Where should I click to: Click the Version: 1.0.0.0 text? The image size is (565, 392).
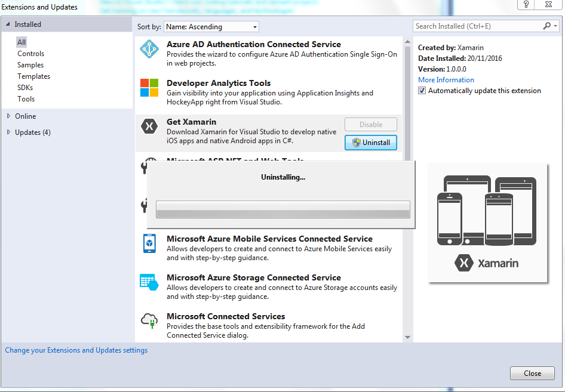coord(442,69)
